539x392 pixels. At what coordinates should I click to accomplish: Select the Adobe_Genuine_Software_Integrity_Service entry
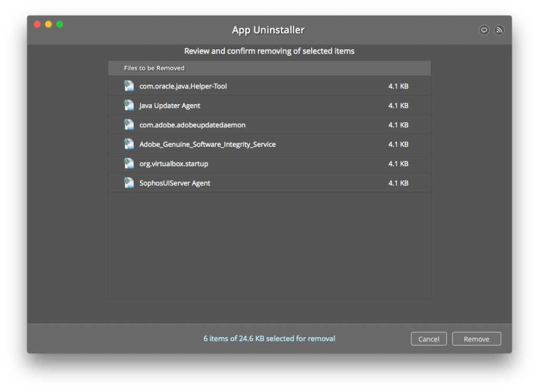click(269, 144)
